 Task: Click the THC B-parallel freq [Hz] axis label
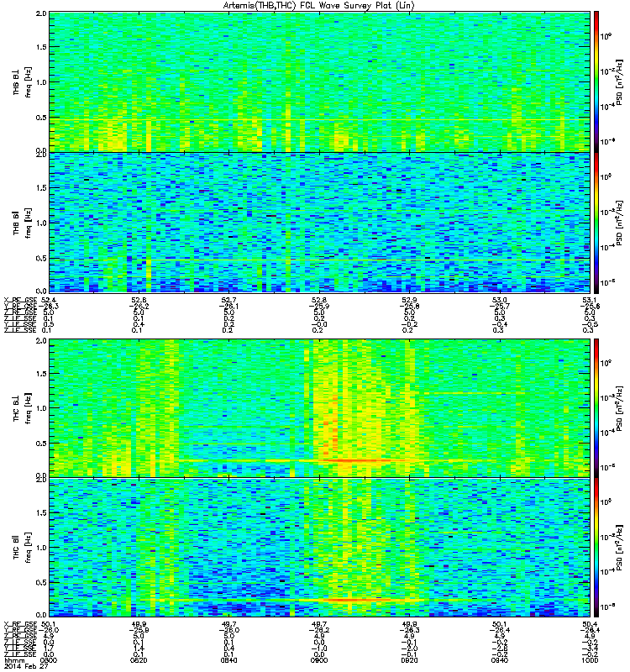29,548
